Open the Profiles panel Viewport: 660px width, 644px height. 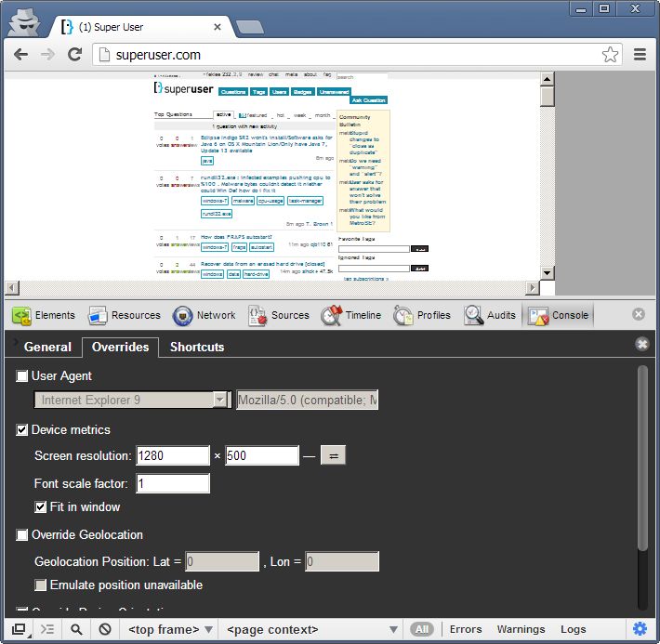coord(422,315)
